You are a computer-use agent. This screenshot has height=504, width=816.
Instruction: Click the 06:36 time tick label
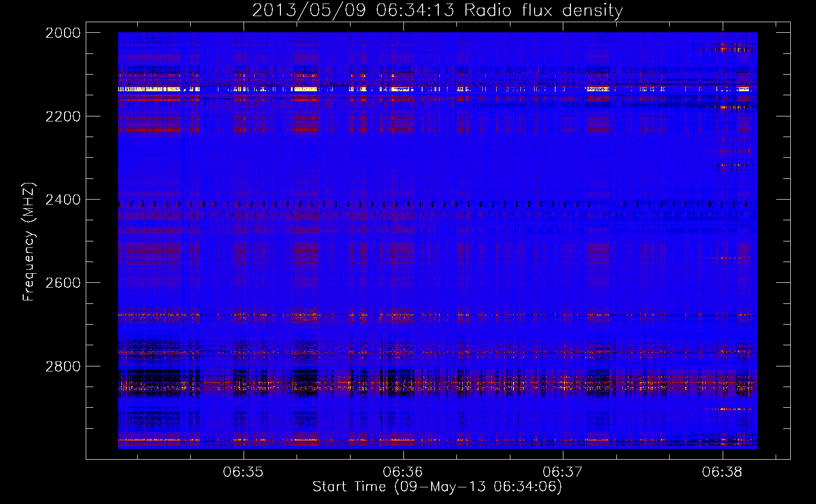[403, 472]
